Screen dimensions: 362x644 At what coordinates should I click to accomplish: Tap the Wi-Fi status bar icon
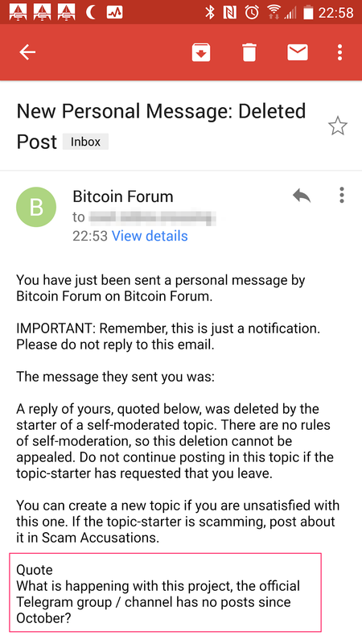tap(272, 12)
